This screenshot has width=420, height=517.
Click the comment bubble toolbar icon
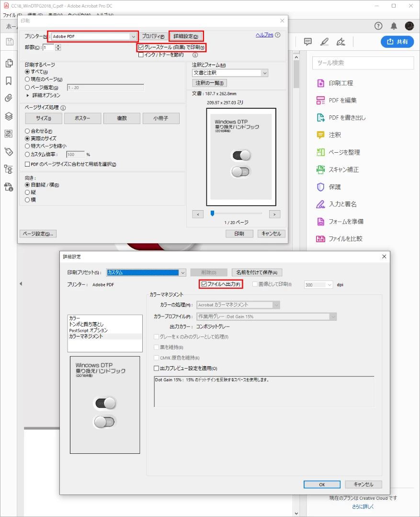pyautogui.click(x=308, y=42)
